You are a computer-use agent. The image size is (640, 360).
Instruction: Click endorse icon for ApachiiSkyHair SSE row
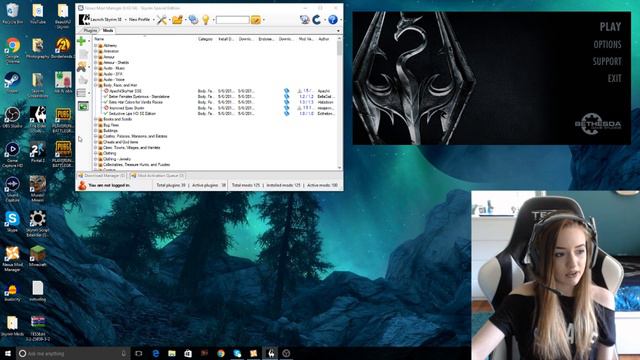point(287,91)
